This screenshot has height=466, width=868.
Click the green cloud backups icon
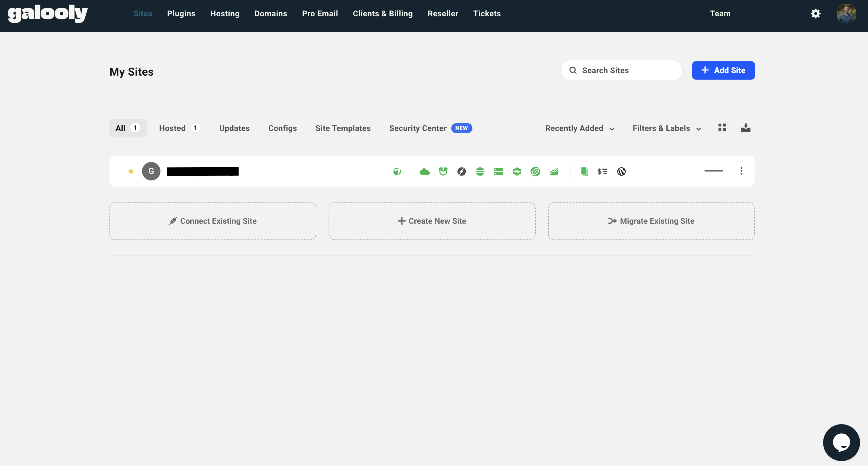[424, 172]
